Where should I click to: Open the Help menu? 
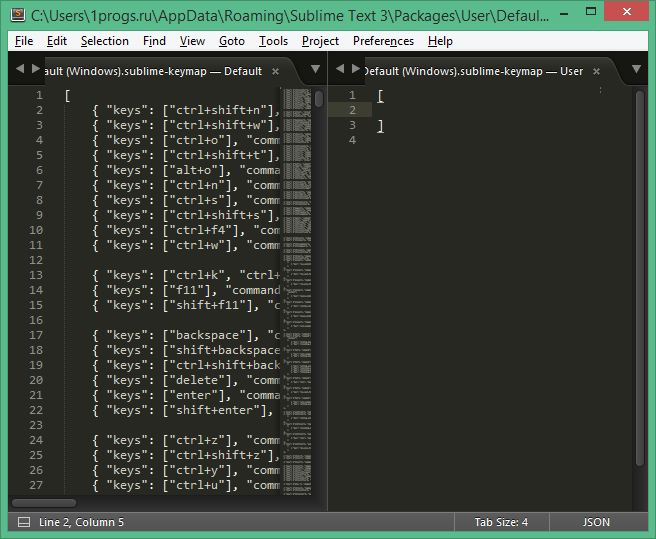click(x=440, y=41)
